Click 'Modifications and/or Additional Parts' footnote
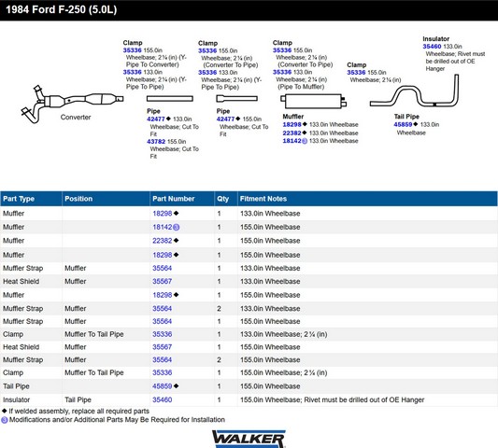The height and width of the screenshot is (448, 498). pyautogui.click(x=117, y=420)
